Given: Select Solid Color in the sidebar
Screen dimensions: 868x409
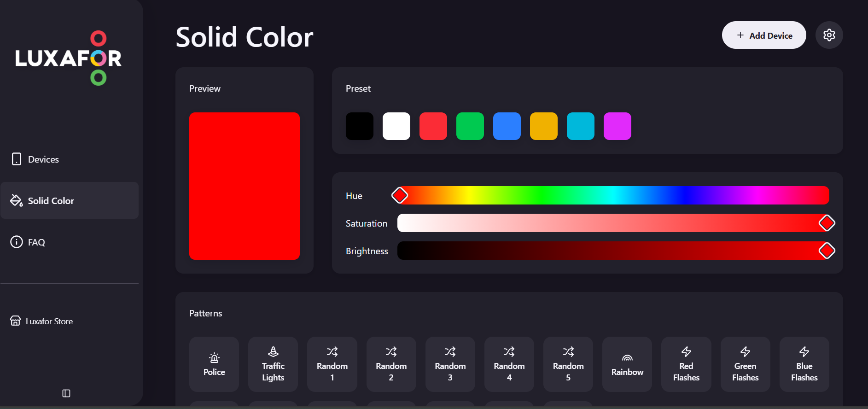Looking at the screenshot, I should click(x=51, y=201).
